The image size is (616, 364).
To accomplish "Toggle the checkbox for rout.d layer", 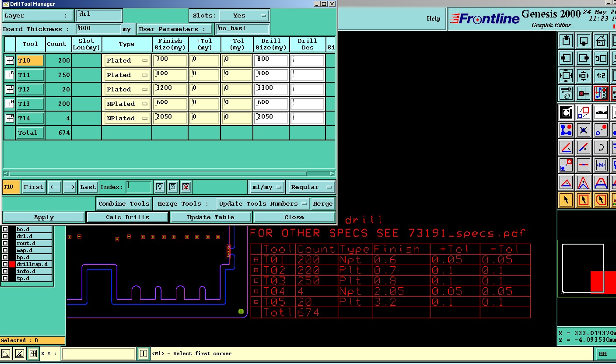I will point(5,243).
